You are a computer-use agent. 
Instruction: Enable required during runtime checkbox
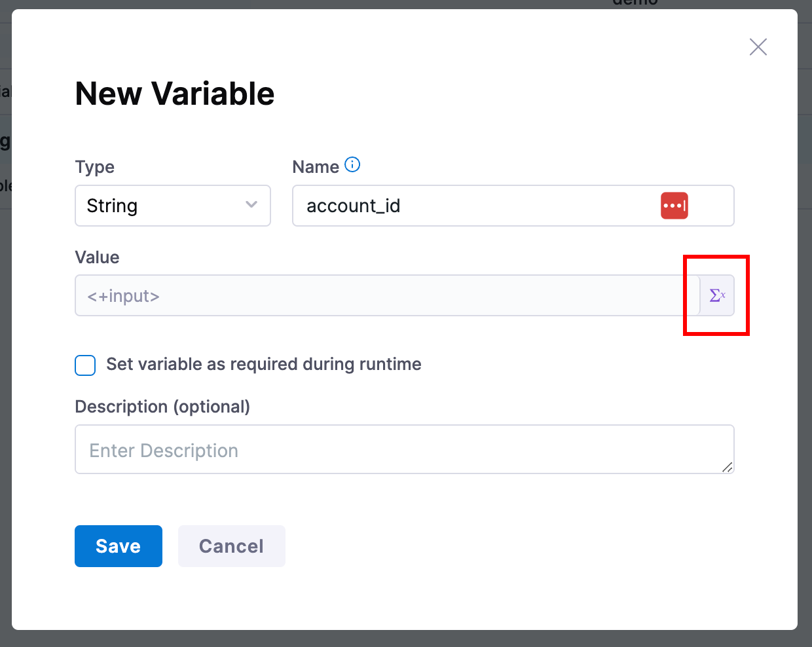(85, 365)
